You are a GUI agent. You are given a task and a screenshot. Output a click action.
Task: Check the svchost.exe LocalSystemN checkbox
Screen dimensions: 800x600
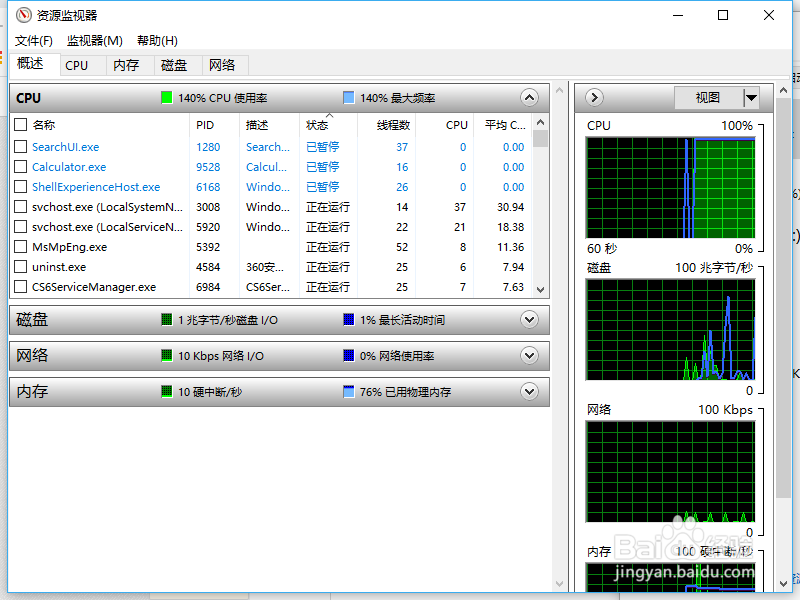click(x=20, y=207)
